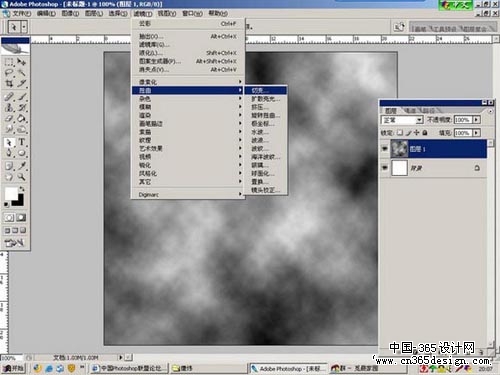The height and width of the screenshot is (375, 500).
Task: Select the Lasso tool in toolbox
Action: [9, 73]
